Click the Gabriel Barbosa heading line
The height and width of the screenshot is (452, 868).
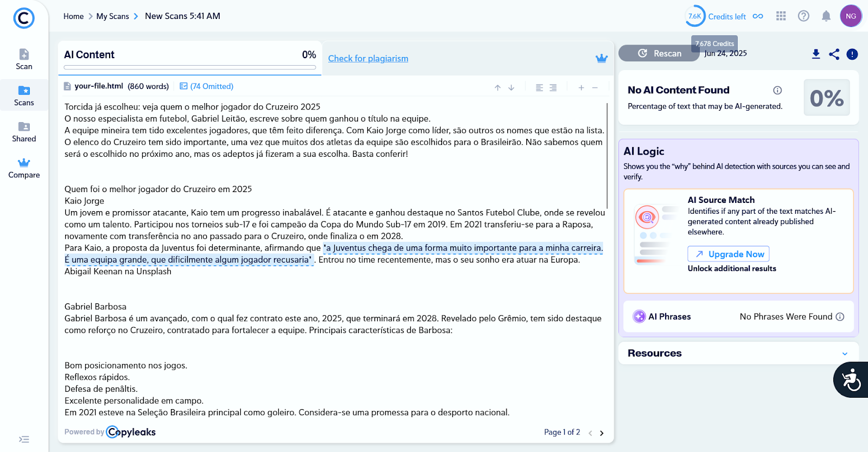[x=95, y=307]
